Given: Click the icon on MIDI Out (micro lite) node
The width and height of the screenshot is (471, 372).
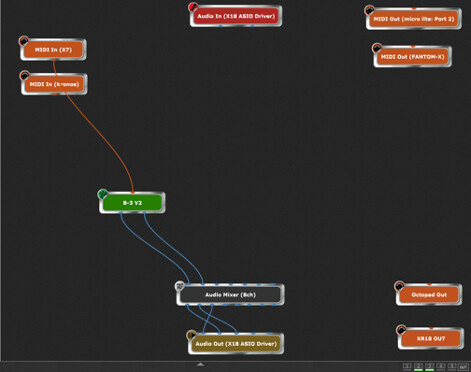Looking at the screenshot, I should (369, 10).
